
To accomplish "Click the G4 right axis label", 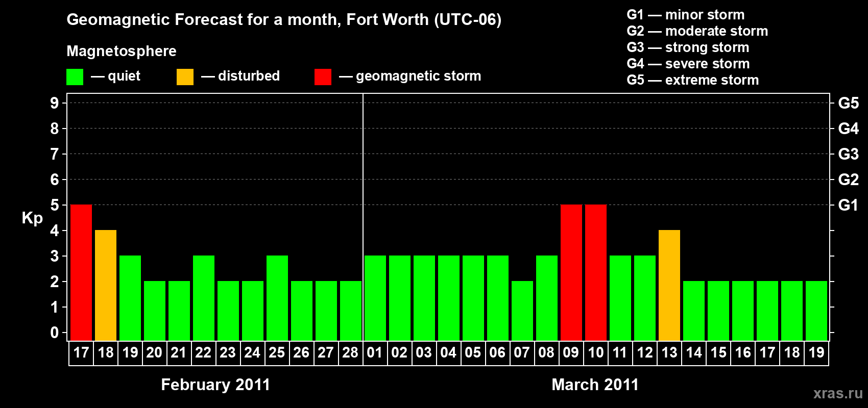I will tap(849, 129).
